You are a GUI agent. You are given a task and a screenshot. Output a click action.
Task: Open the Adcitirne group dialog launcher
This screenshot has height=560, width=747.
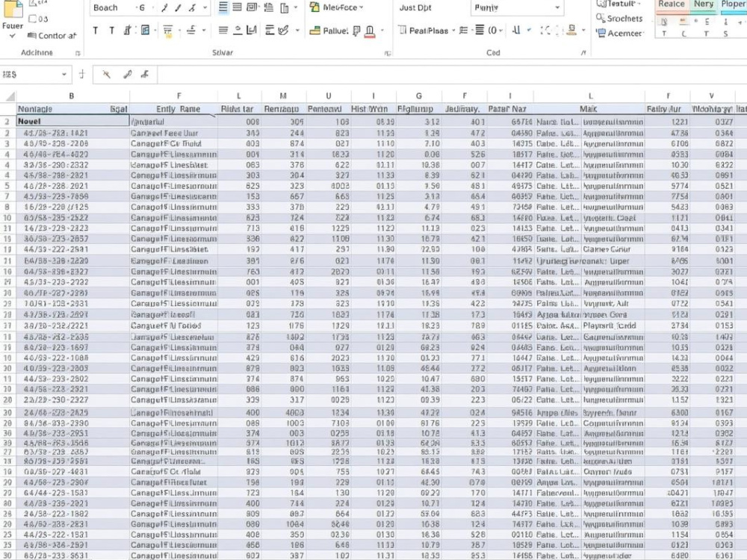tap(78, 53)
